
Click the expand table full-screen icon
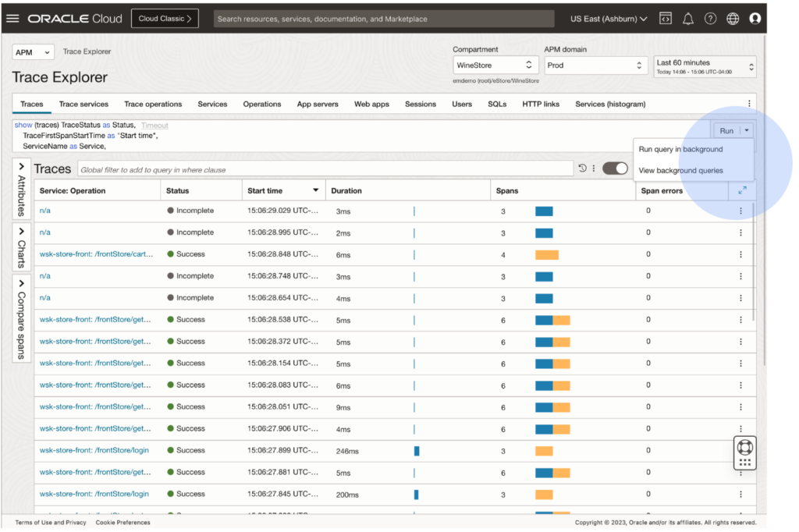coord(741,190)
